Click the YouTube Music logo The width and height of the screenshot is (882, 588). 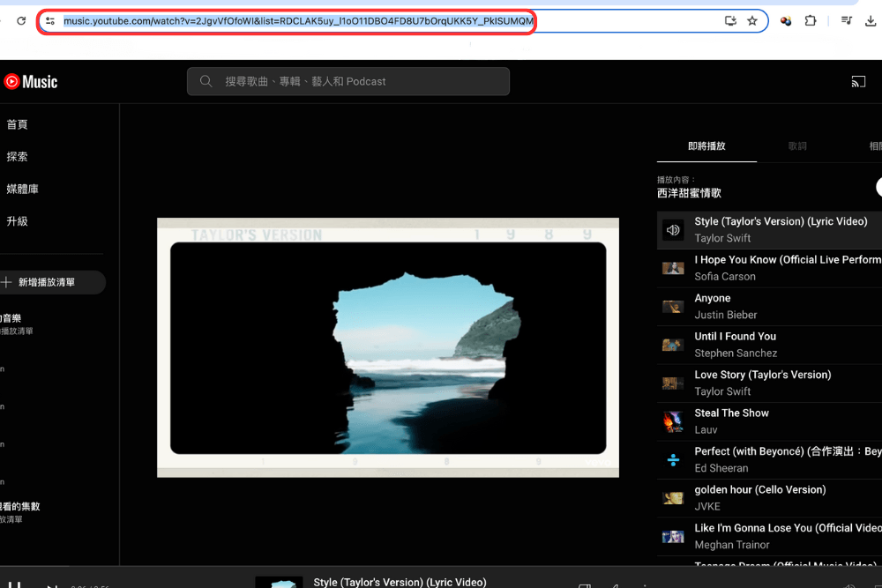[x=30, y=82]
